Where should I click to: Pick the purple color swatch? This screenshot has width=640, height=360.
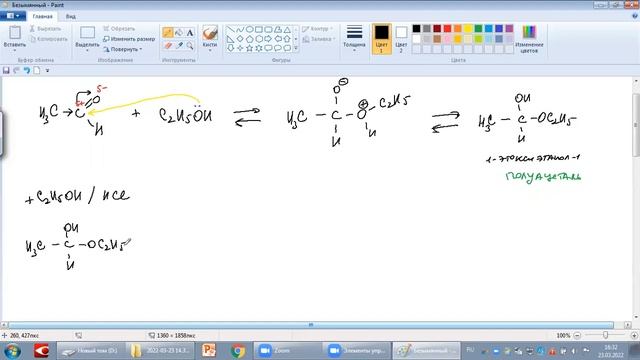click(x=509, y=28)
